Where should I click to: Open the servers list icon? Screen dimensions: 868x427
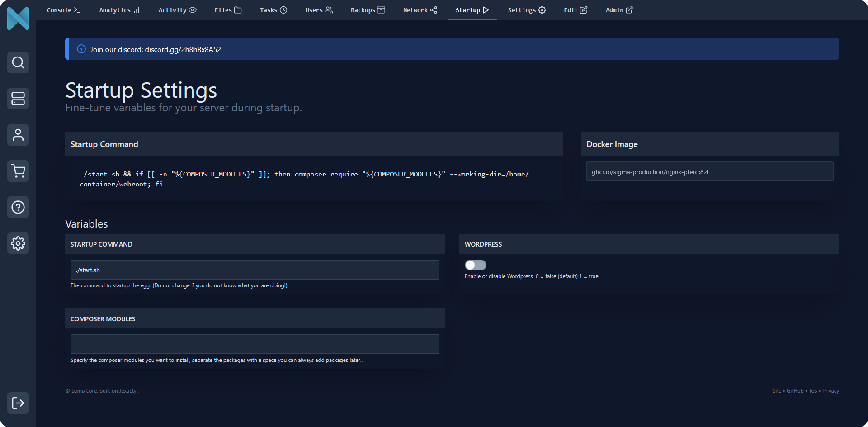coord(18,99)
